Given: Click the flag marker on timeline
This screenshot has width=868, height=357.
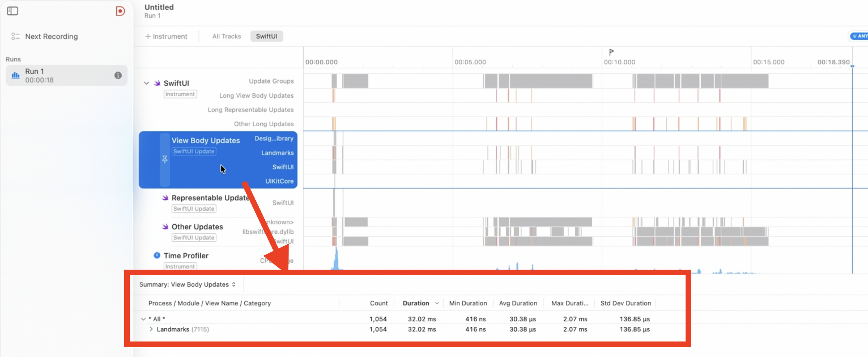Looking at the screenshot, I should (612, 52).
